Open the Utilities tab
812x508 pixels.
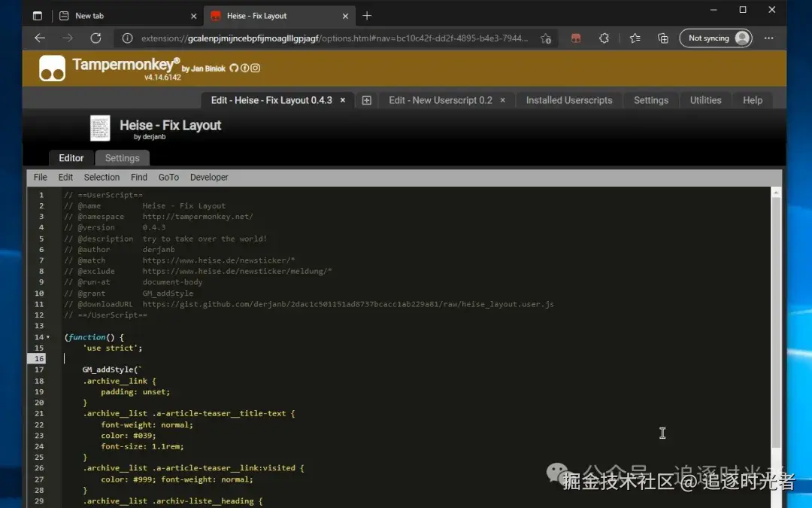click(705, 101)
